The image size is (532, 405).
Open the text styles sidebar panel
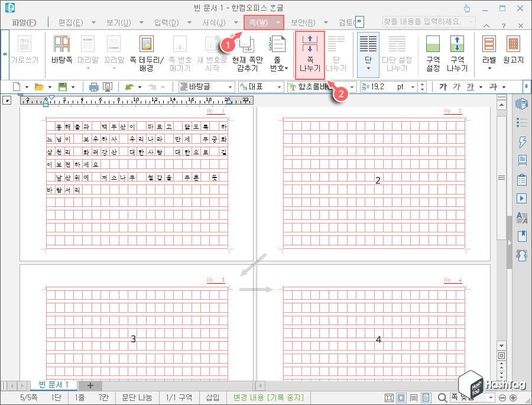point(522,217)
